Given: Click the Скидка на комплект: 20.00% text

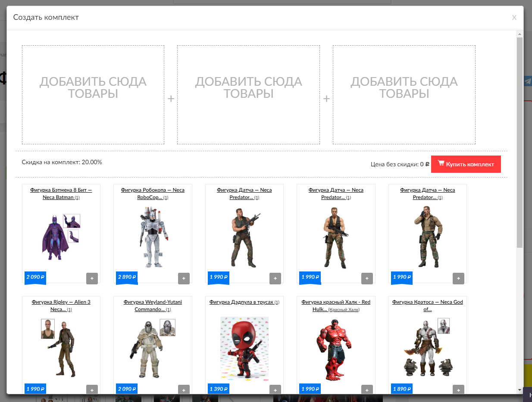Looking at the screenshot, I should (62, 162).
